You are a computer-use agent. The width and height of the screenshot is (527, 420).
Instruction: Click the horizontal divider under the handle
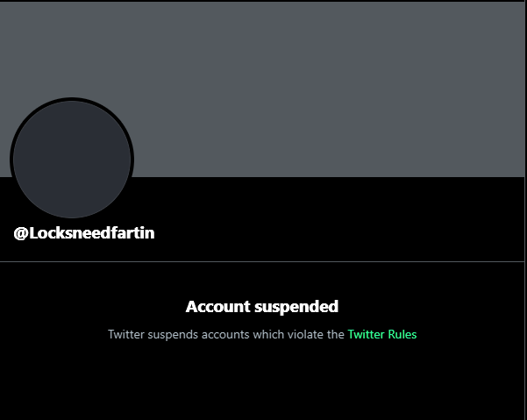point(262,261)
